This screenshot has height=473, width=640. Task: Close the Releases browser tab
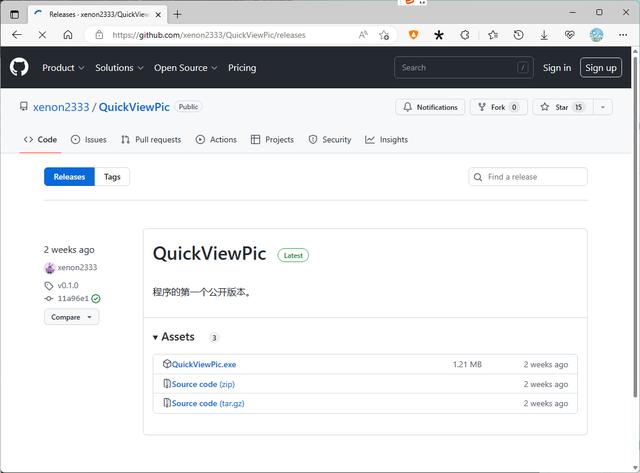pyautogui.click(x=158, y=15)
